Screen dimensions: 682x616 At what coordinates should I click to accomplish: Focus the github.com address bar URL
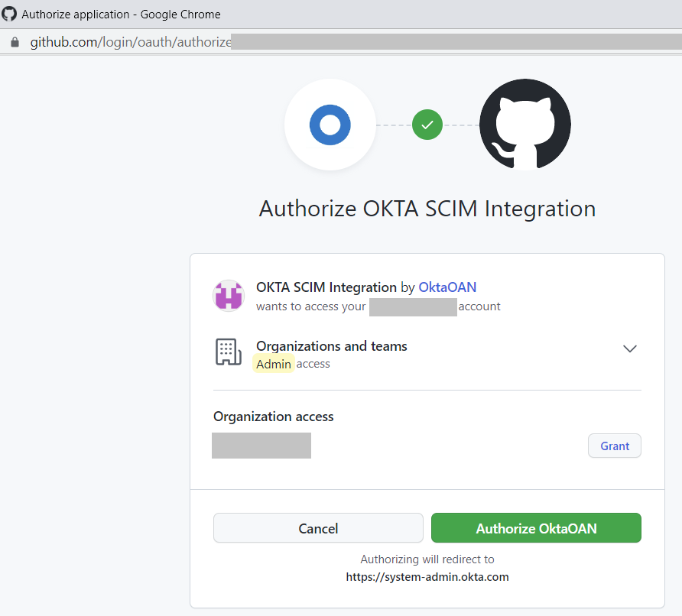(130, 42)
